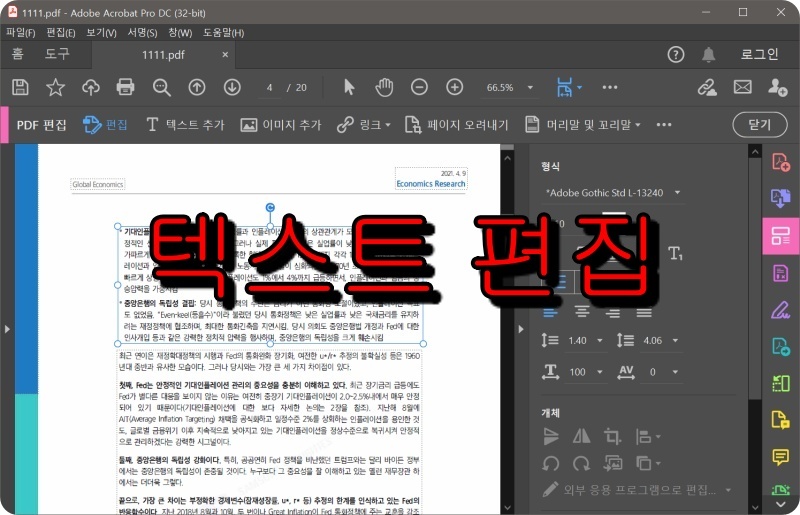This screenshot has height=515, width=800.
Task: Click the 로그인 link
Action: [760, 55]
